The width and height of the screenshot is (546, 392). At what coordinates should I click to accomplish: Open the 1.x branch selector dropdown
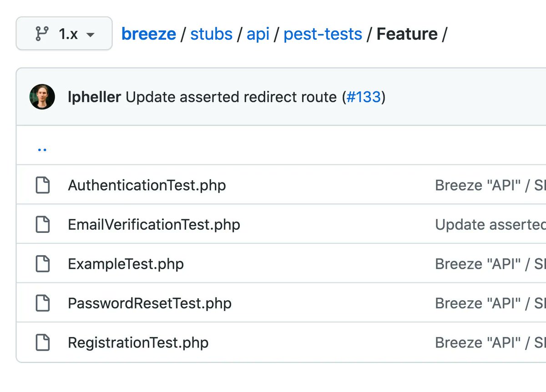64,34
